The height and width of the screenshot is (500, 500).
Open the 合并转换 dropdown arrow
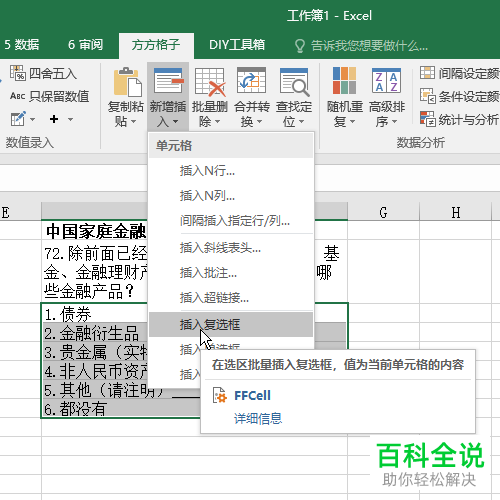coord(259,122)
